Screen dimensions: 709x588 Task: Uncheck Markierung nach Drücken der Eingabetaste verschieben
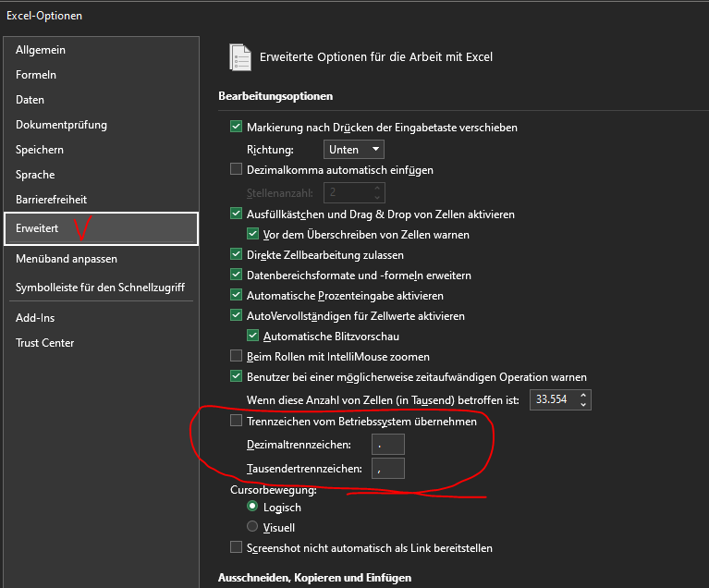236,128
